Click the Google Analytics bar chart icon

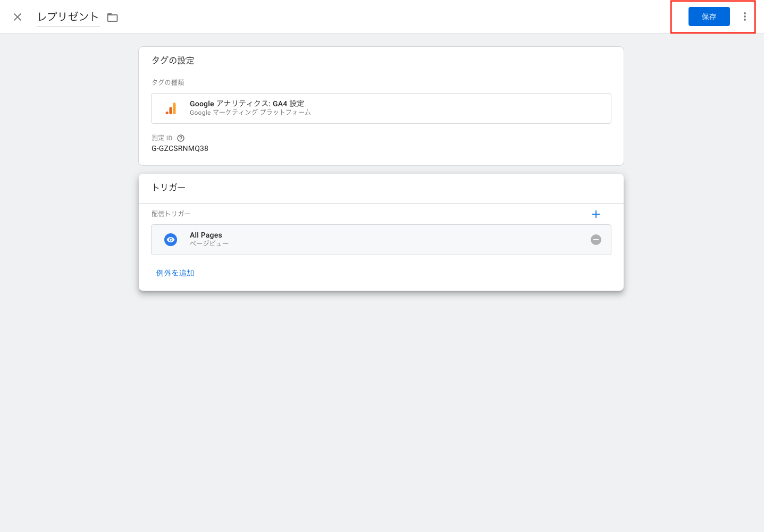[x=171, y=108]
